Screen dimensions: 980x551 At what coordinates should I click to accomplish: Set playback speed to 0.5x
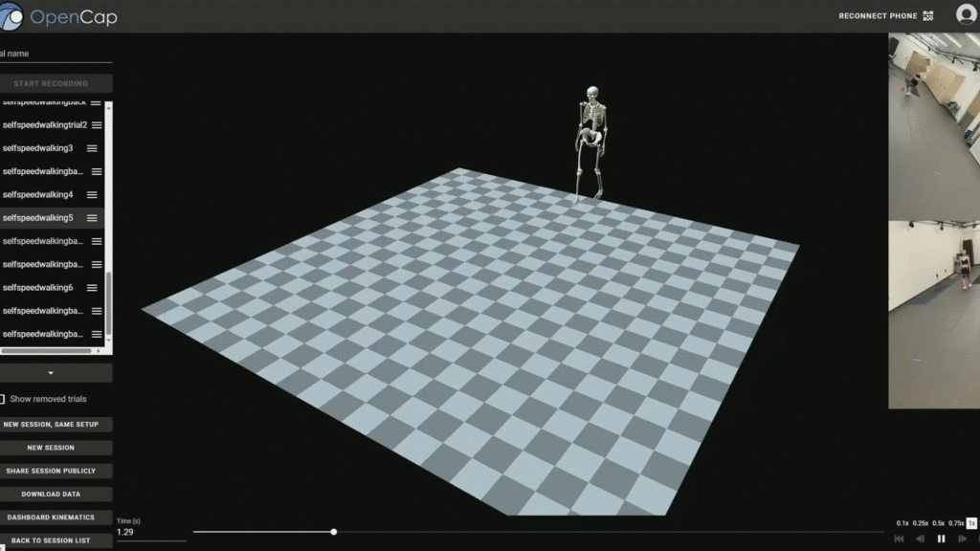pyautogui.click(x=938, y=523)
